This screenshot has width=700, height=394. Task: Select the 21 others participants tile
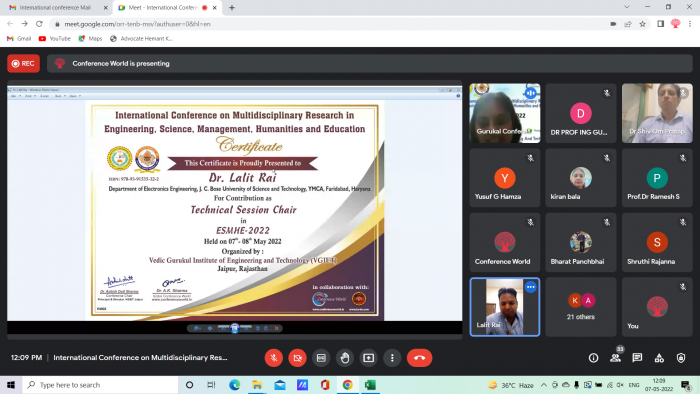point(580,307)
